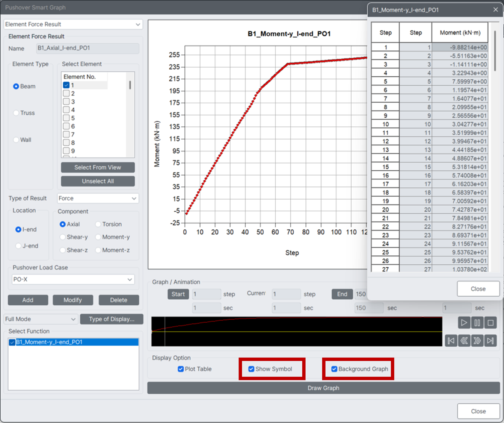Expand the Type of Result Force dropdown

(134, 198)
